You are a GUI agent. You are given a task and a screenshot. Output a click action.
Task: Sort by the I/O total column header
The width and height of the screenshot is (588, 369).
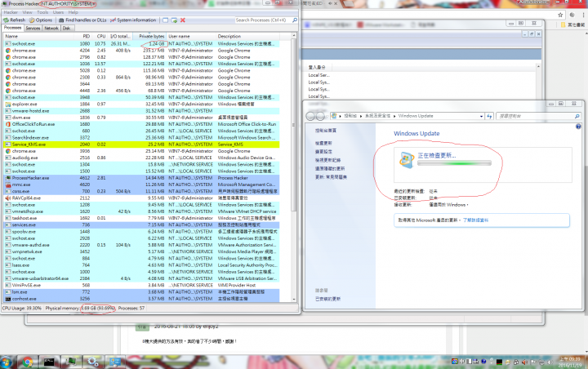point(119,37)
